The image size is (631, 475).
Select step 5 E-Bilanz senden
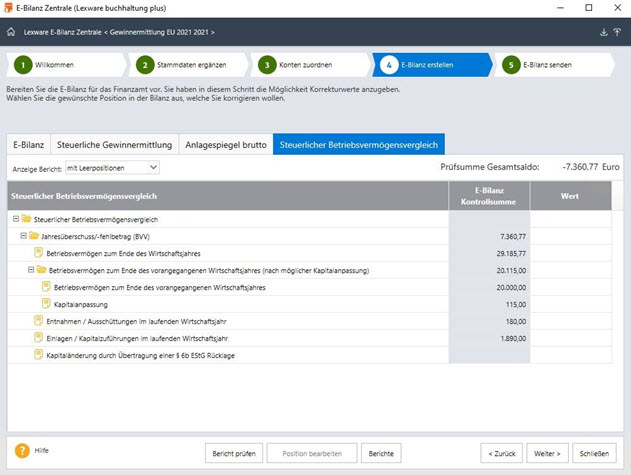553,65
